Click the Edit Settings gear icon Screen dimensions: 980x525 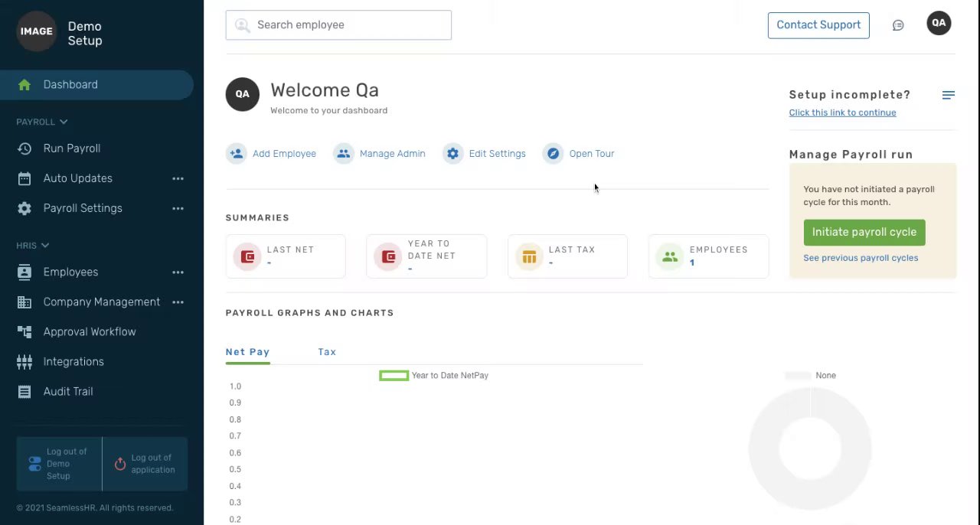(x=452, y=154)
